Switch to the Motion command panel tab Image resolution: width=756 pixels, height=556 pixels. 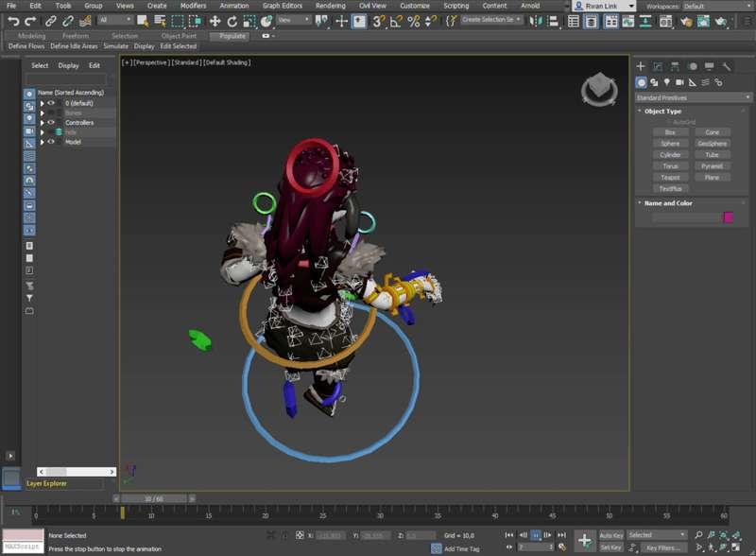[x=693, y=66]
